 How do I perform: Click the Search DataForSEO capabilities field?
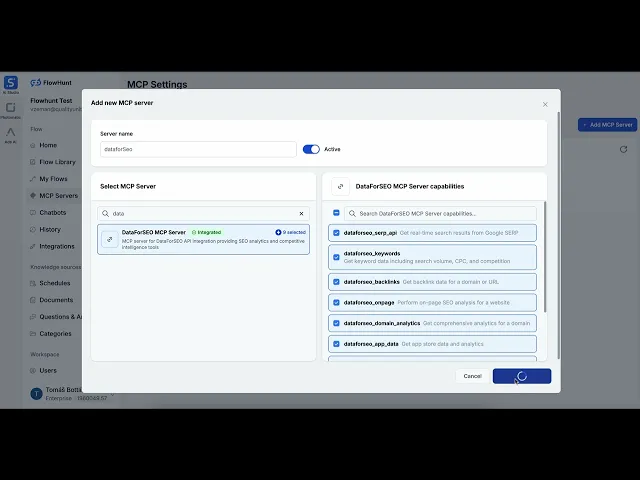440,213
